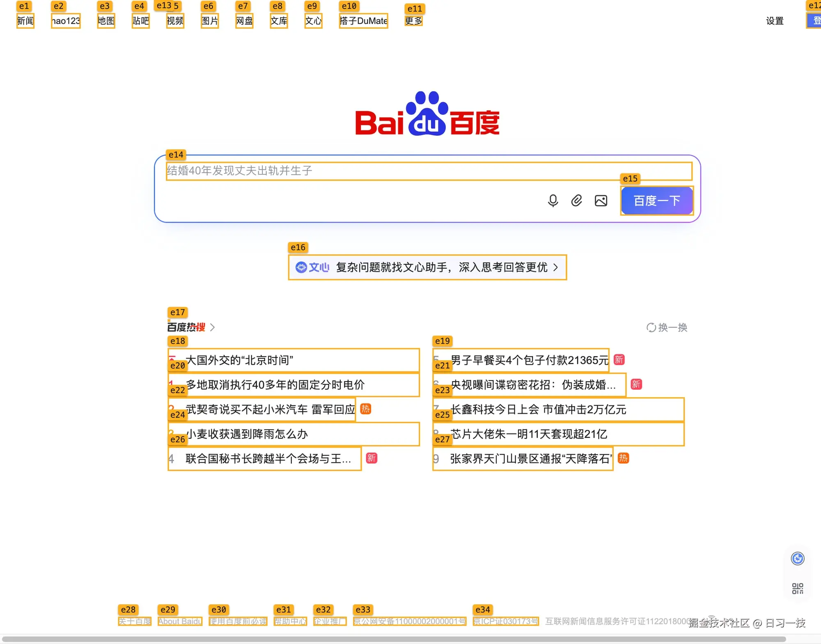Image resolution: width=821 pixels, height=644 pixels.
Task: Open 男子早餐买4个包子付款21365元
Action: tap(521, 360)
